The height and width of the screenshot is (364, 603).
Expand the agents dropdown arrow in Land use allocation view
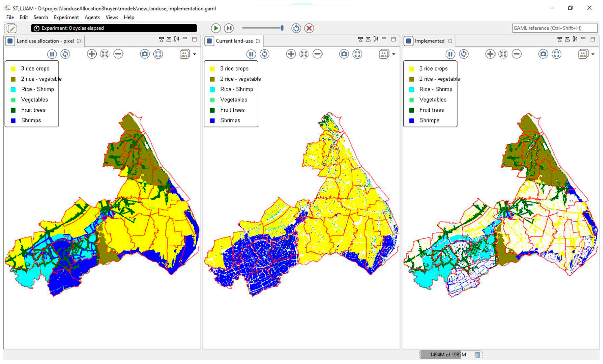coord(195,54)
